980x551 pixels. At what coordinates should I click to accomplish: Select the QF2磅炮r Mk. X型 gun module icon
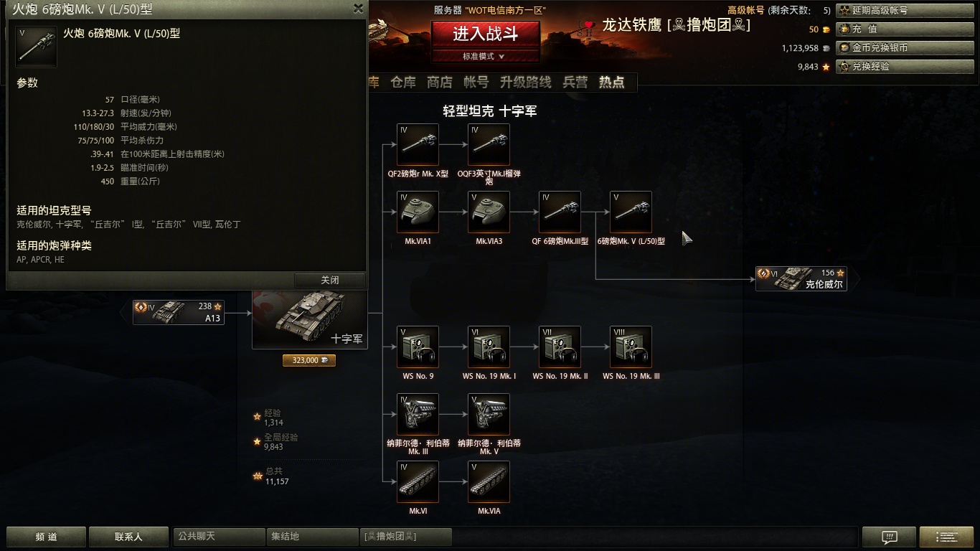click(x=418, y=144)
